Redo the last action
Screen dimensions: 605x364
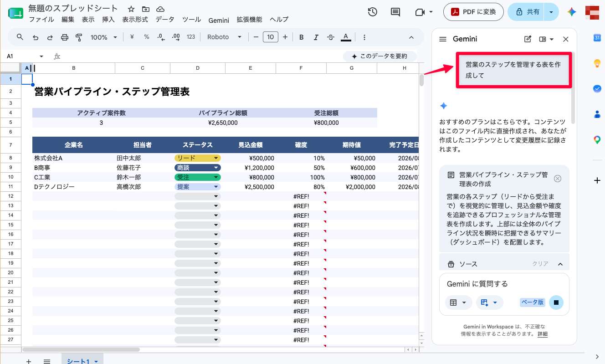50,37
